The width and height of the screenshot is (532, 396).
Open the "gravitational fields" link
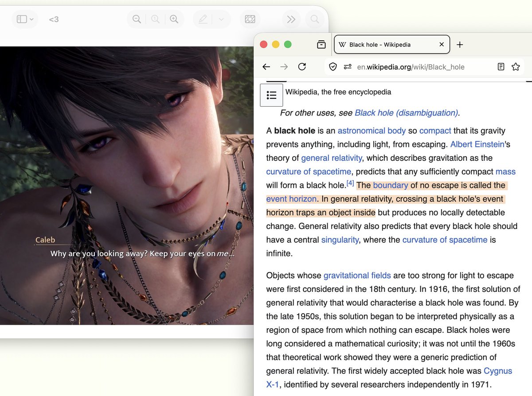(357, 276)
